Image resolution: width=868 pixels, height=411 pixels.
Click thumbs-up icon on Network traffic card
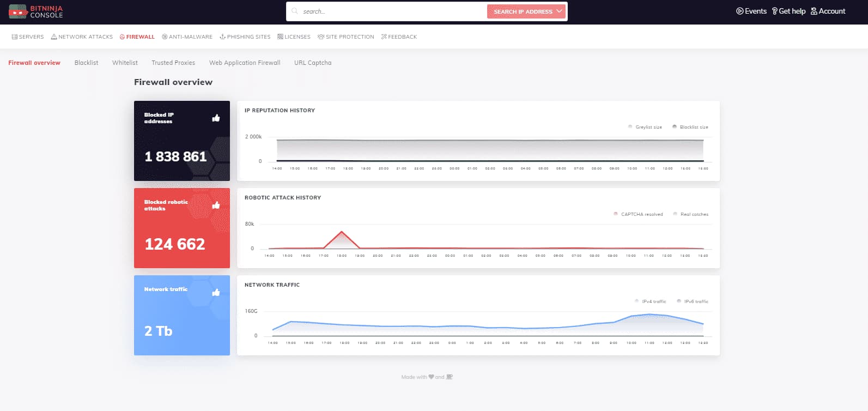[216, 292]
